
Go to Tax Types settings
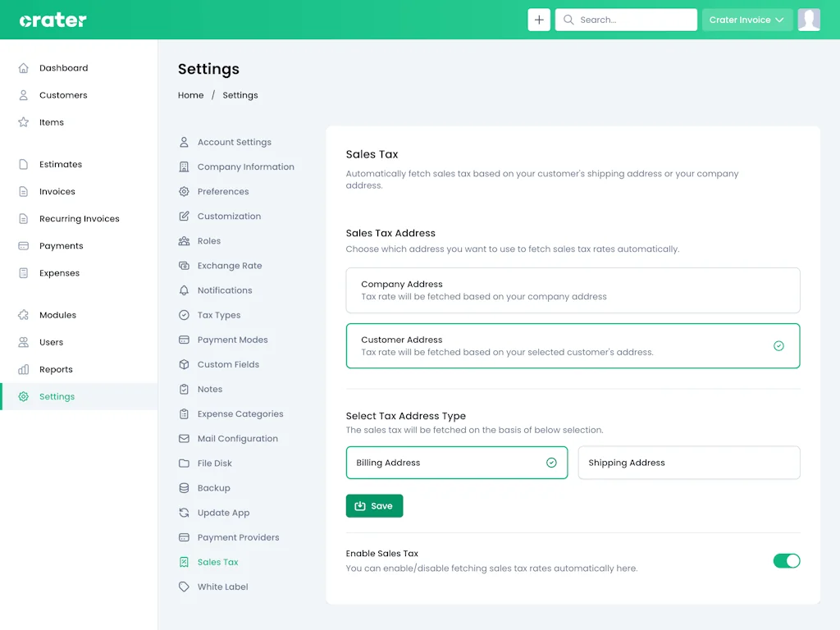point(218,315)
